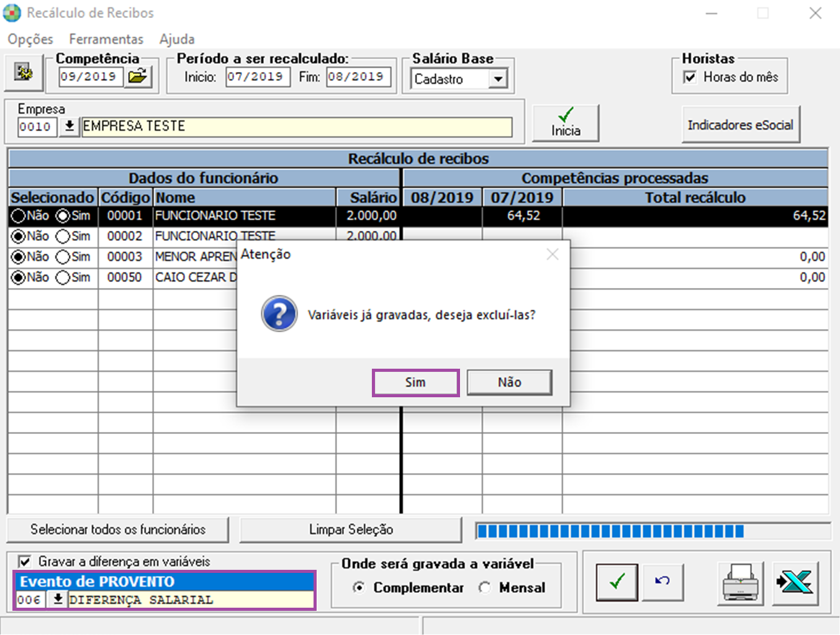Select Sim for employee 00050
Viewport: 840px width, 635px height.
click(x=63, y=277)
